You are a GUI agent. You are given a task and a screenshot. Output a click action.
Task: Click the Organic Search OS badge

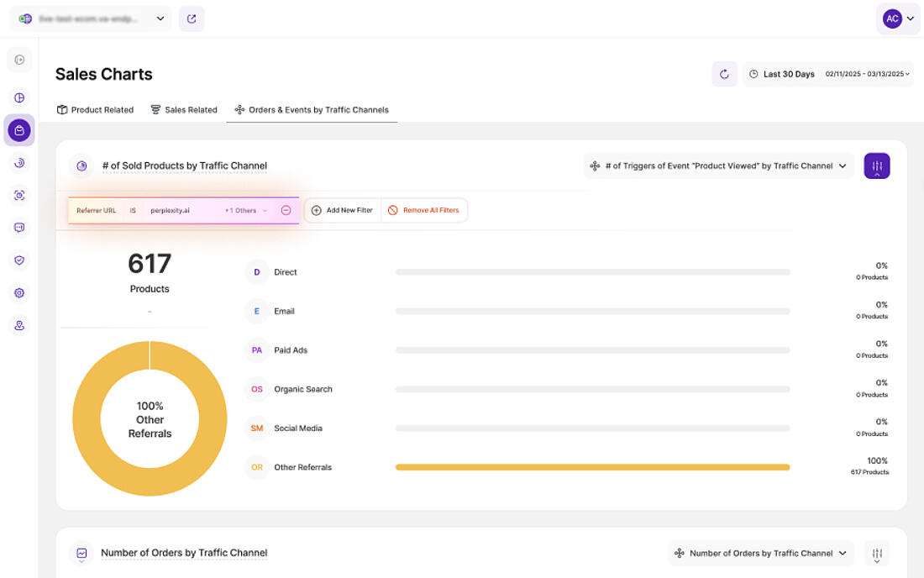coord(257,389)
